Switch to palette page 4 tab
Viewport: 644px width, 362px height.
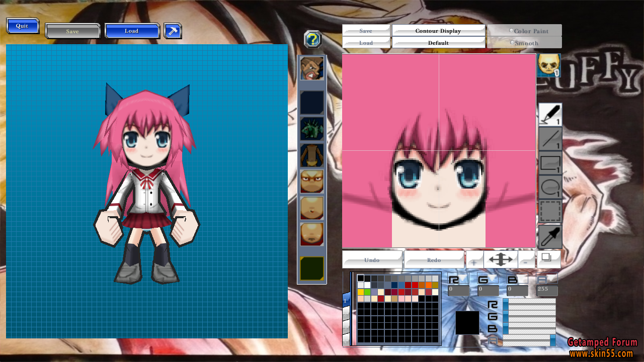[x=346, y=340]
